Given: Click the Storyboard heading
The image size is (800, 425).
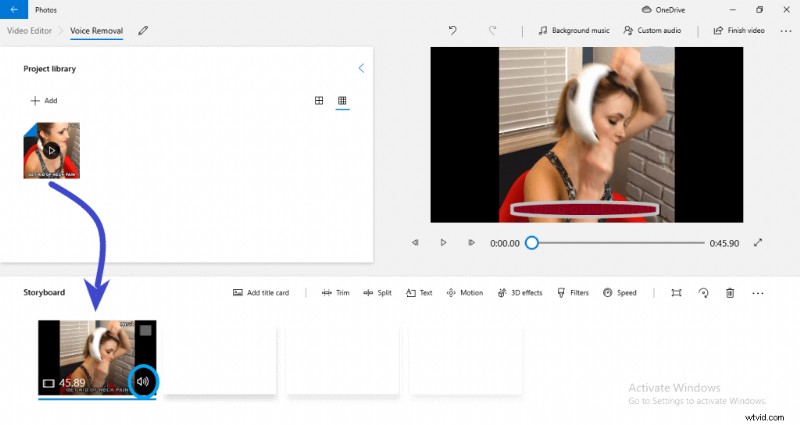Looking at the screenshot, I should coord(44,292).
